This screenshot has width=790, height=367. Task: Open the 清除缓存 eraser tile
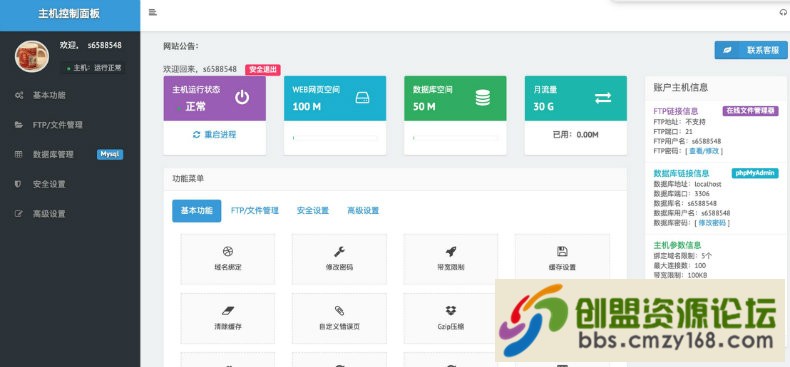coord(228,318)
